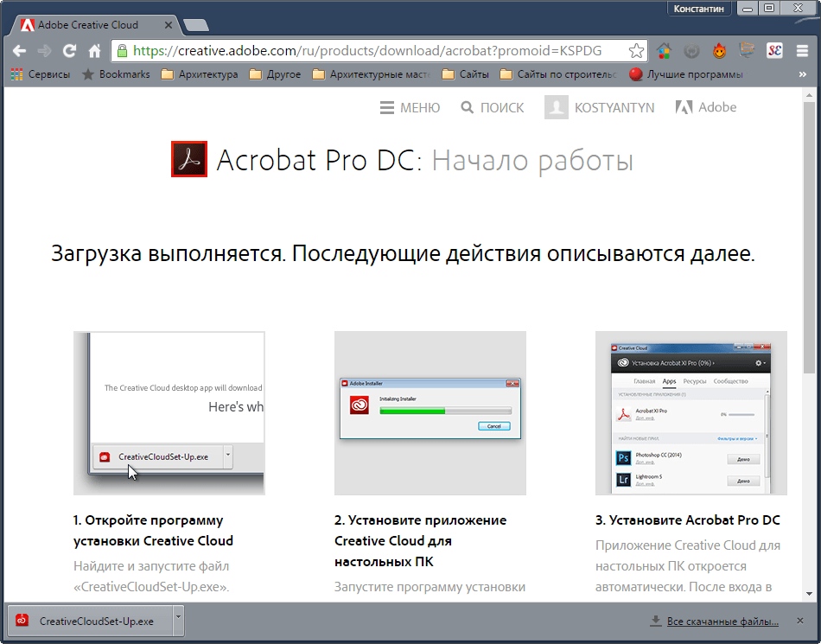This screenshot has height=644, width=821.
Task: Click the heading 3. Установите Acrobat Pro DC
Action: [x=688, y=520]
